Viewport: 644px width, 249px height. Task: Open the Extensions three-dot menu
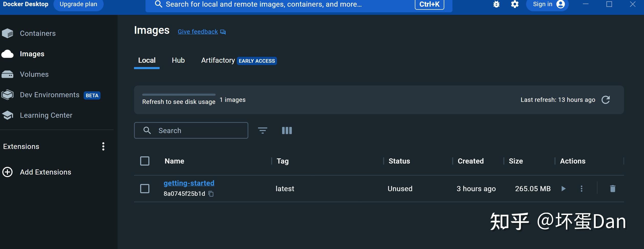click(103, 146)
